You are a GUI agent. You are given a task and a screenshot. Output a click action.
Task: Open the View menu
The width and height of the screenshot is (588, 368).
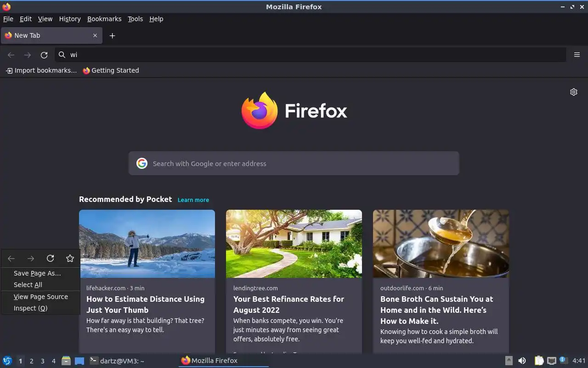(x=45, y=19)
